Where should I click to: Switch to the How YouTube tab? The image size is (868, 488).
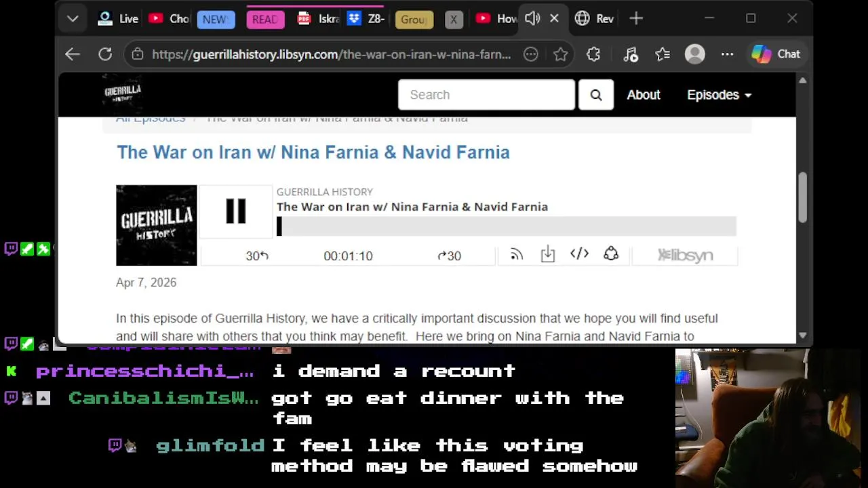(x=496, y=19)
